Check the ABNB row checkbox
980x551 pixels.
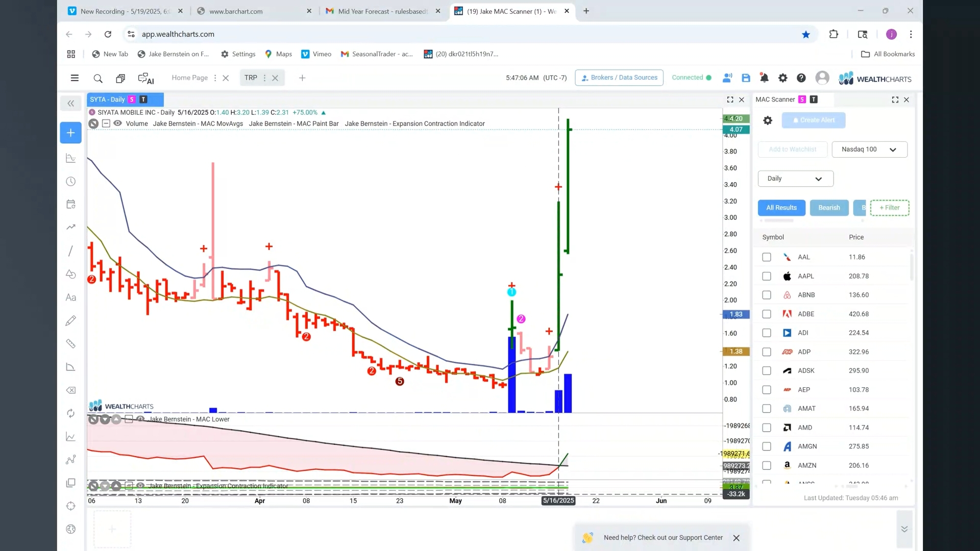(x=767, y=295)
